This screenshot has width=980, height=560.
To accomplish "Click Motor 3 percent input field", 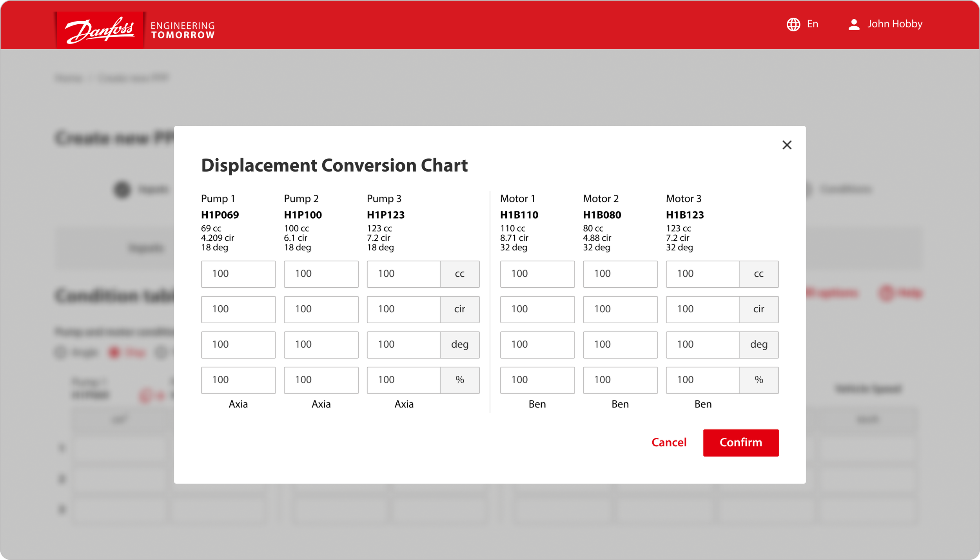I will coord(702,380).
